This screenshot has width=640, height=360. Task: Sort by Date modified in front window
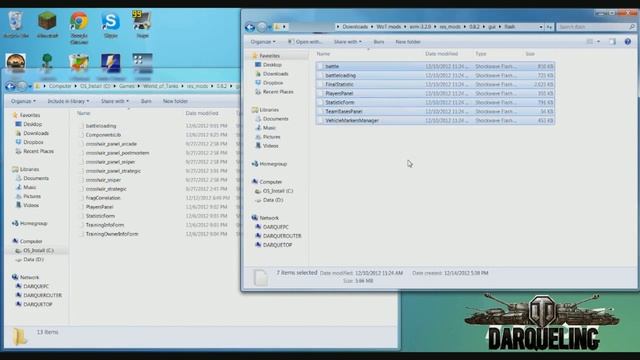point(441,53)
